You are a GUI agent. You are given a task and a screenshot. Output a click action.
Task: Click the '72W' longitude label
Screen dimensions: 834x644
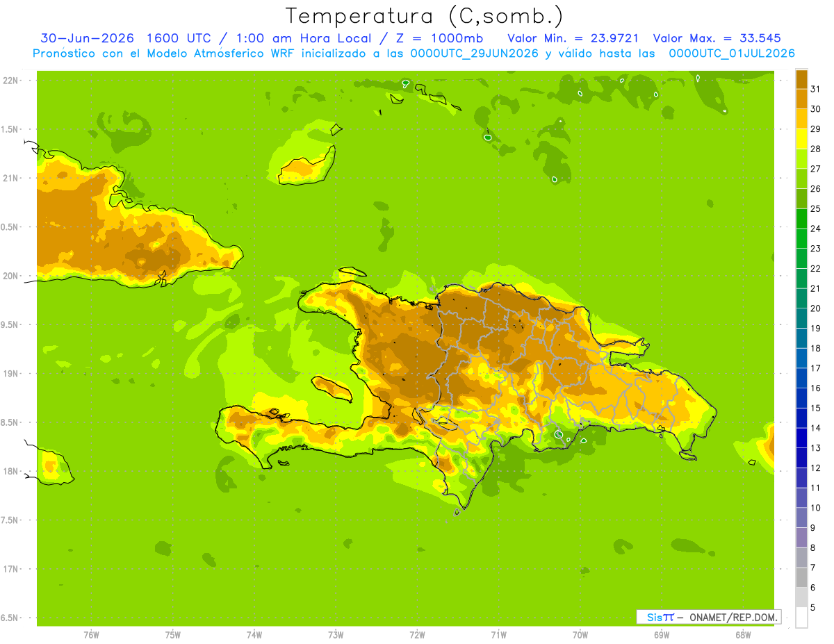point(417,635)
